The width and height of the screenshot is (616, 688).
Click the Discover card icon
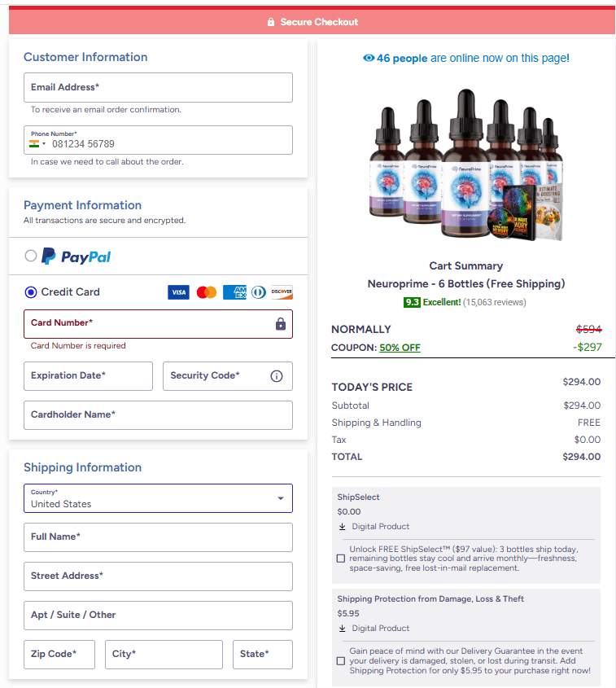click(282, 292)
